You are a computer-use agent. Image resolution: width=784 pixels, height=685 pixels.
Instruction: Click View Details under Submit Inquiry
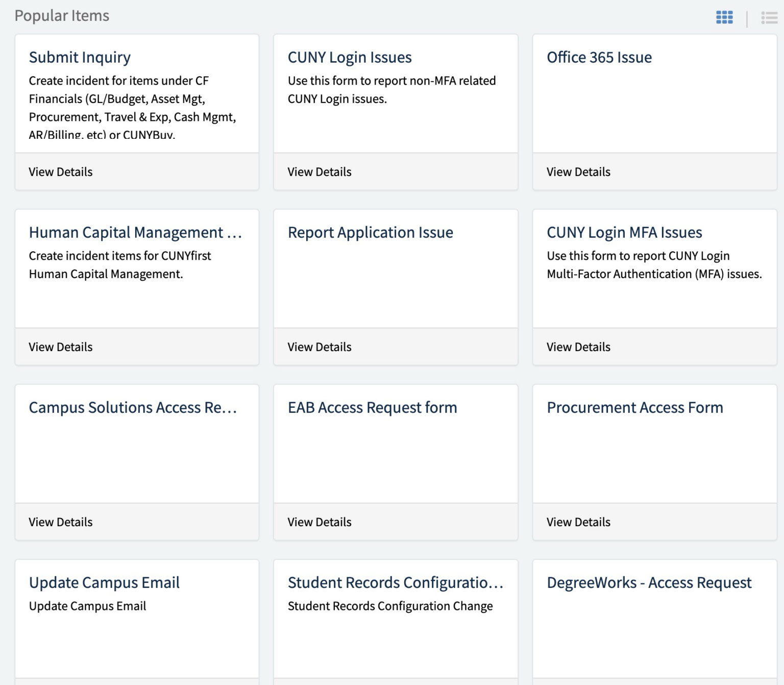(x=61, y=172)
